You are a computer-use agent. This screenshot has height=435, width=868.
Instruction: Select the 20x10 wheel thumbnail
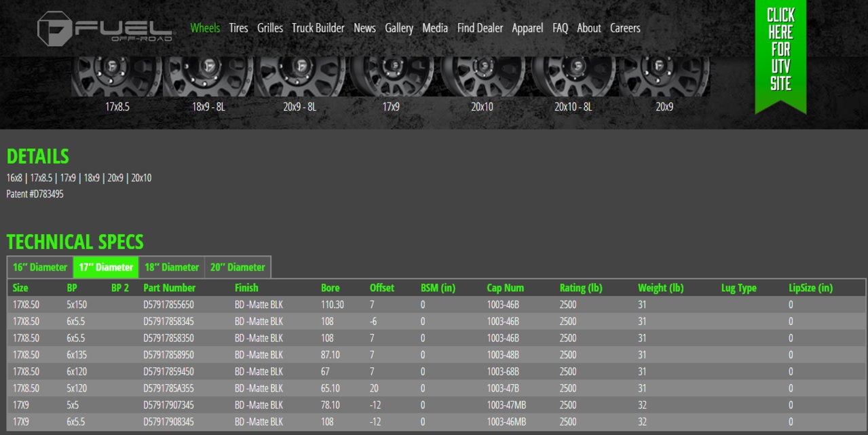(482, 77)
